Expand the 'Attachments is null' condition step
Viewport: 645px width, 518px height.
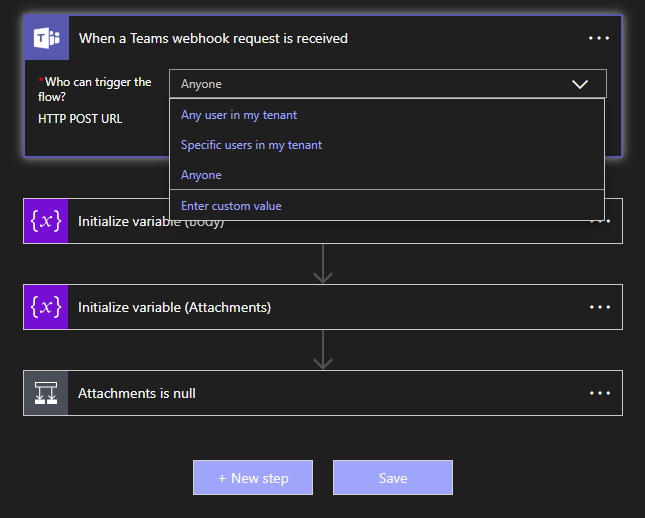[300, 393]
